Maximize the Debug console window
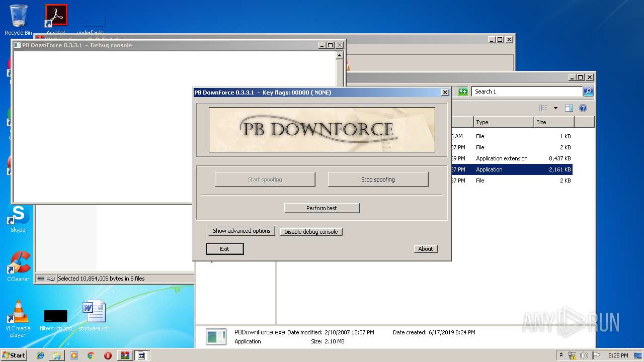 pos(331,45)
